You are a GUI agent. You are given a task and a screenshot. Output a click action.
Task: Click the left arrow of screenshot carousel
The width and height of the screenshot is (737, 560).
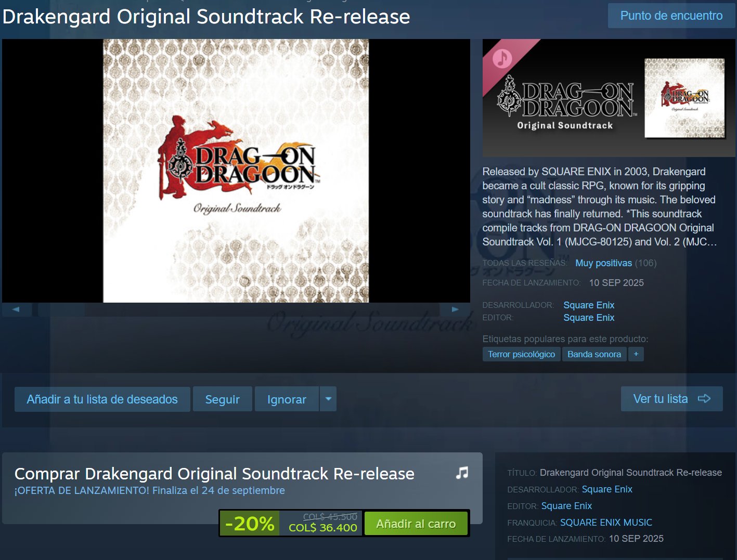[x=17, y=309]
